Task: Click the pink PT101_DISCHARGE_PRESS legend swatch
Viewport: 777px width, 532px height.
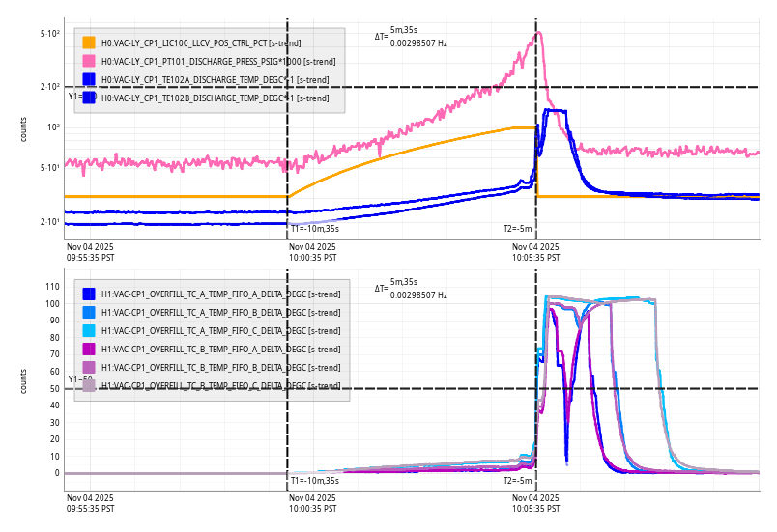Action: pyautogui.click(x=89, y=61)
